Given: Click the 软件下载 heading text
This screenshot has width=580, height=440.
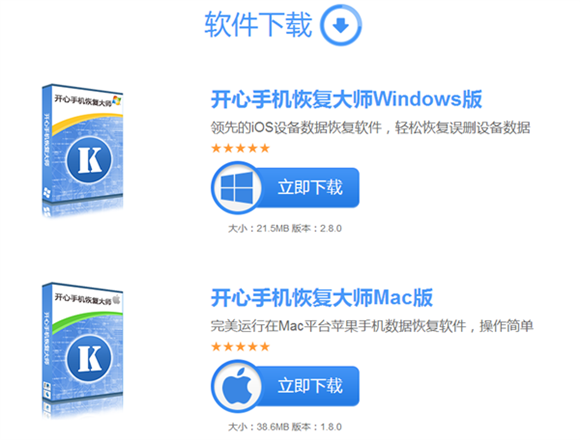Looking at the screenshot, I should [x=258, y=25].
